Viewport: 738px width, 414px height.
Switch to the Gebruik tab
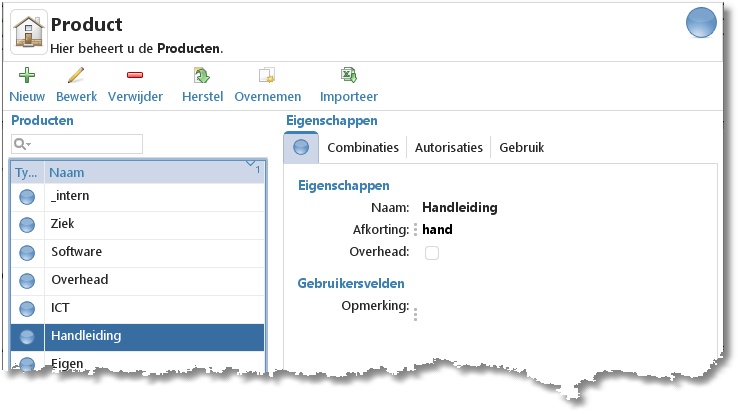click(521, 148)
